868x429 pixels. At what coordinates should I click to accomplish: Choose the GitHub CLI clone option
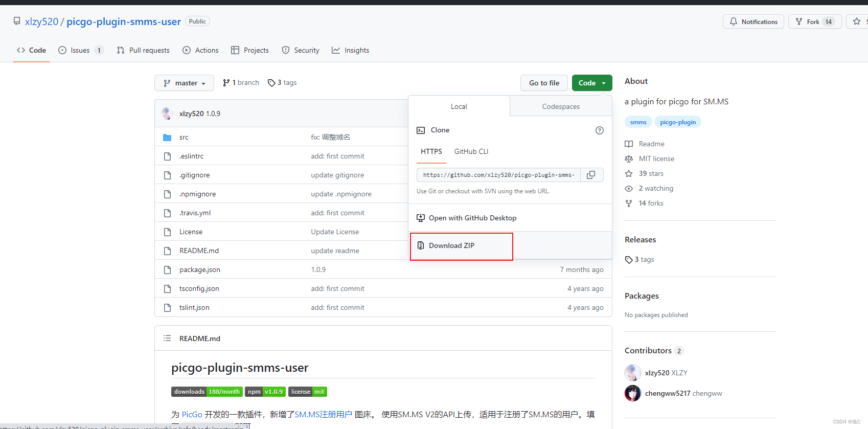coord(471,151)
